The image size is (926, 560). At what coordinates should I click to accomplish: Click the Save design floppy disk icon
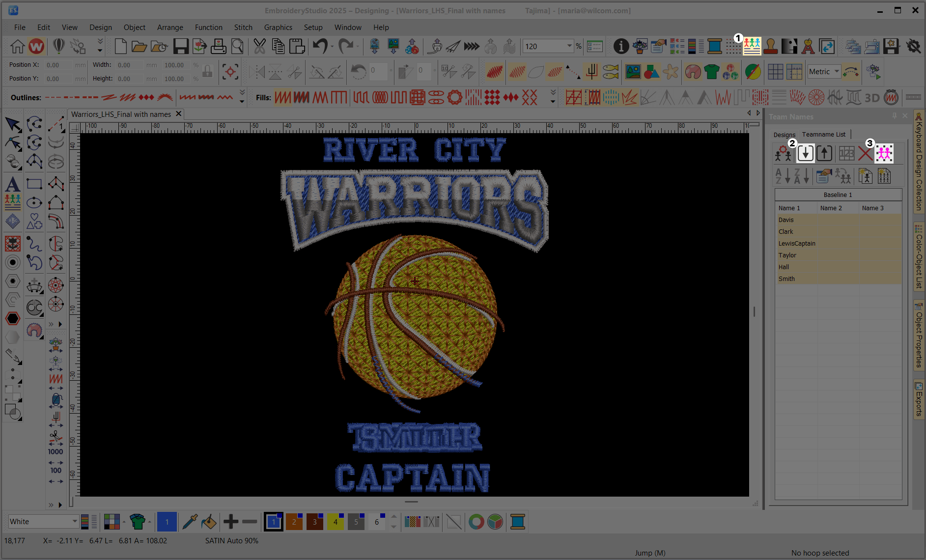pos(180,47)
